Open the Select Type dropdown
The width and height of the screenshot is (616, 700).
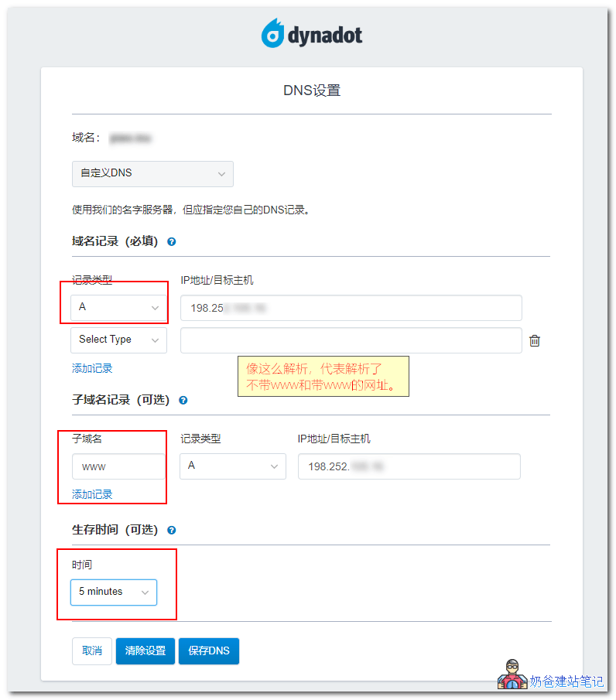coord(119,340)
